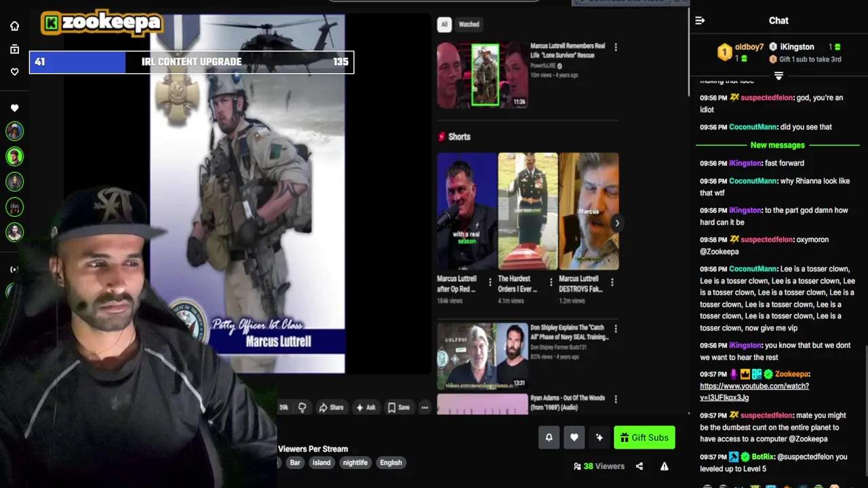Viewport: 868px width, 488px height.
Task: Open Marcus Luttrell DESTROYS short thumbnail
Action: point(589,211)
